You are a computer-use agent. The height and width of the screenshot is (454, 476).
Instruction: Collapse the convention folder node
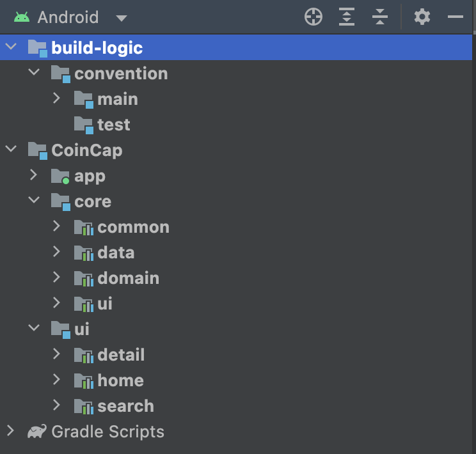(34, 72)
